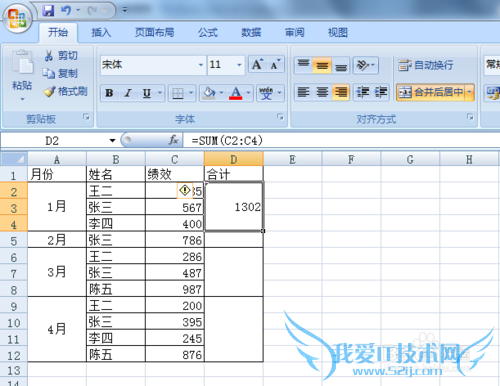500x386 pixels.
Task: Expand the 粘贴 options arrow
Action: click(x=22, y=99)
